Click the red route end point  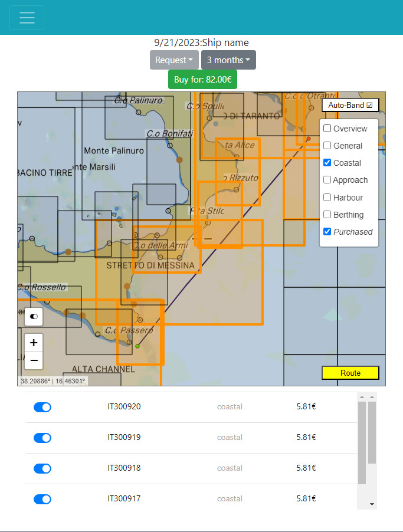tap(308, 139)
